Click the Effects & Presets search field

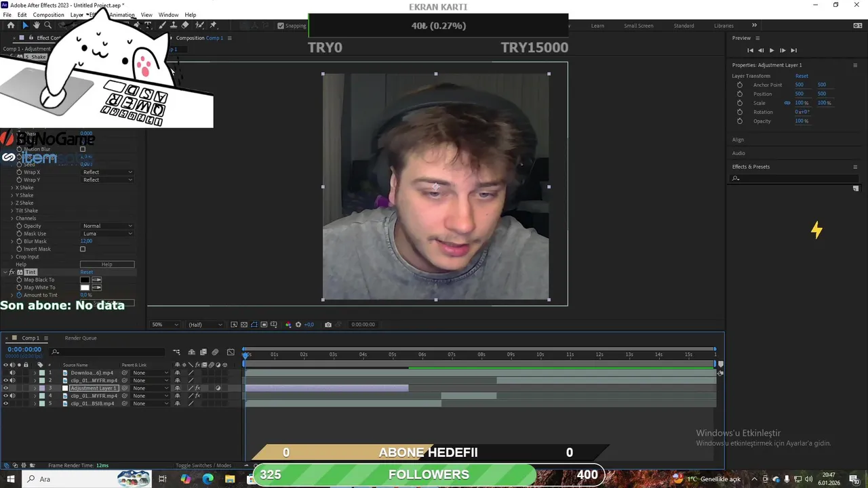pyautogui.click(x=794, y=178)
